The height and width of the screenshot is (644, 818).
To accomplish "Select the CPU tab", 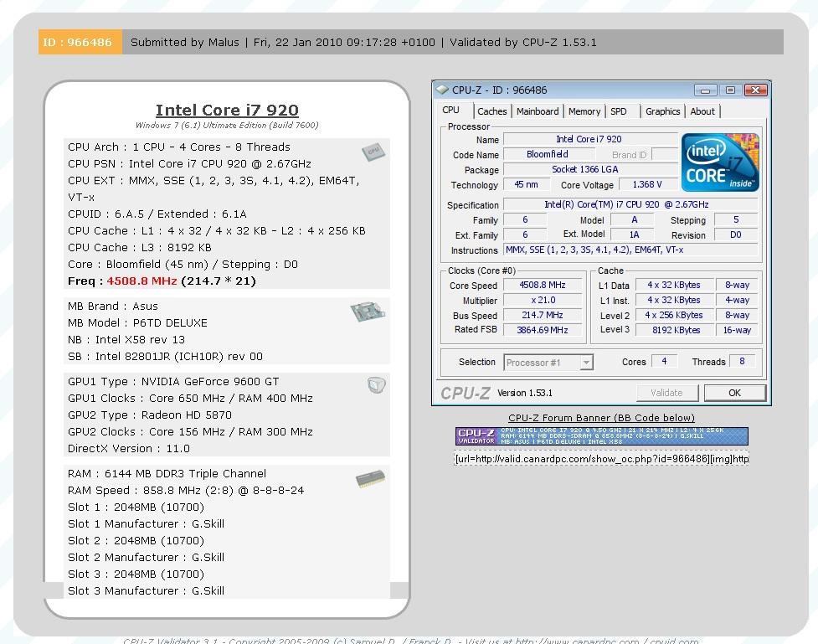I will [x=450, y=110].
